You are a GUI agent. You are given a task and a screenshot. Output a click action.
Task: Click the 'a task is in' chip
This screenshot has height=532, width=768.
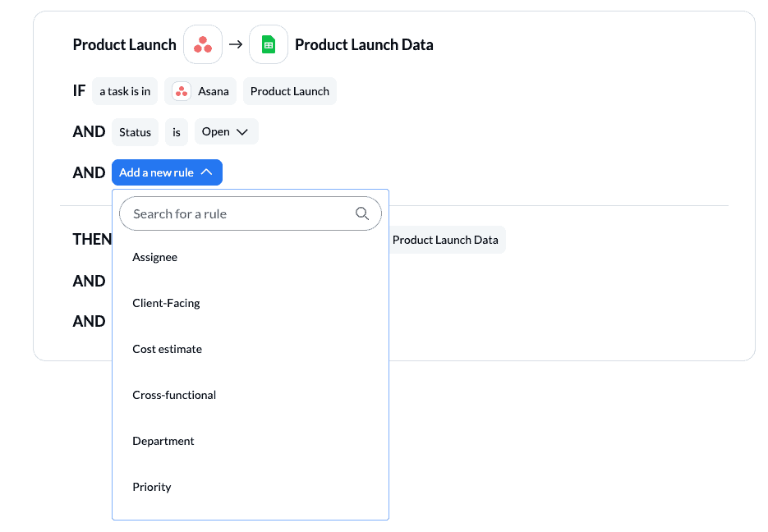125,91
